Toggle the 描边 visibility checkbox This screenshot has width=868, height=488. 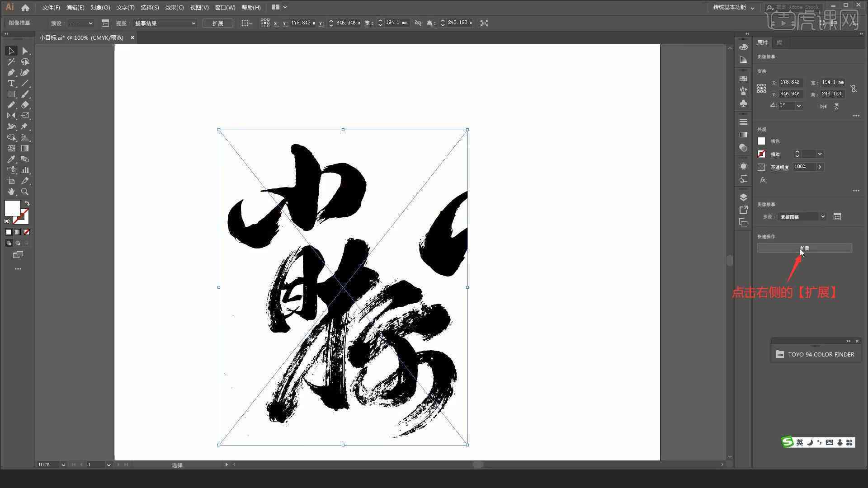click(x=761, y=154)
